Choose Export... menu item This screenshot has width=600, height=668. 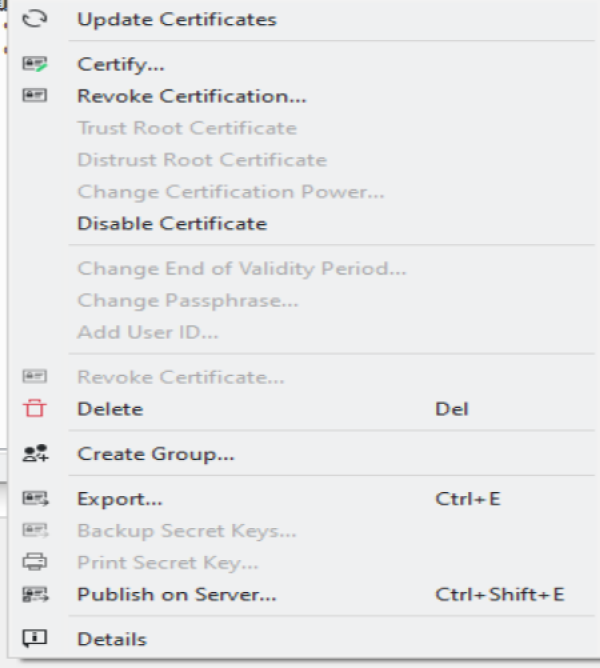(119, 498)
